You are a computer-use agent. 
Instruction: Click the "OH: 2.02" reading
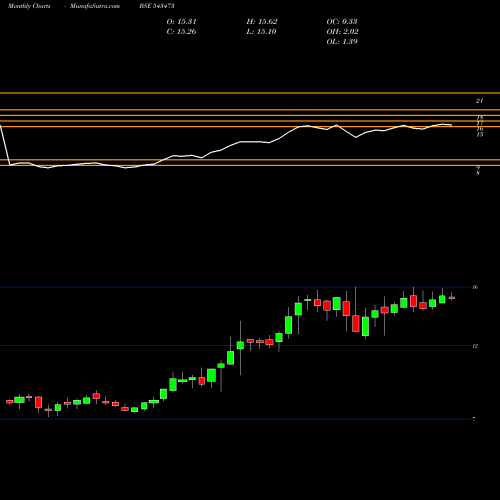pos(342,32)
